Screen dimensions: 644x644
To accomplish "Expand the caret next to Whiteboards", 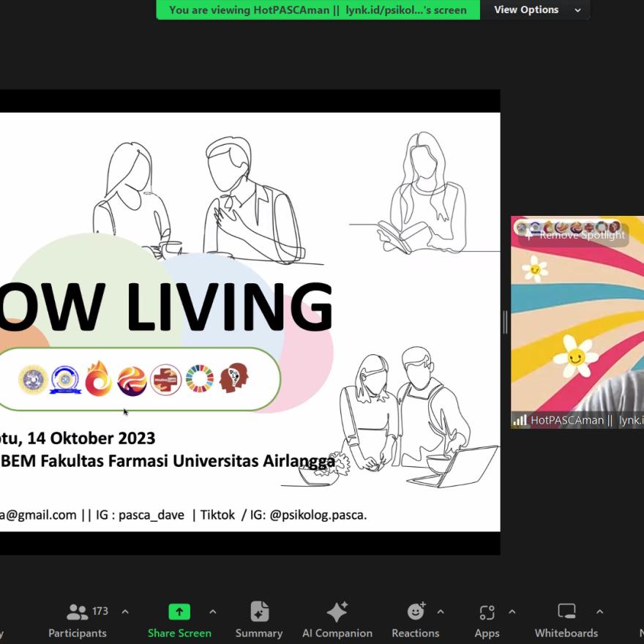I will pos(600,612).
